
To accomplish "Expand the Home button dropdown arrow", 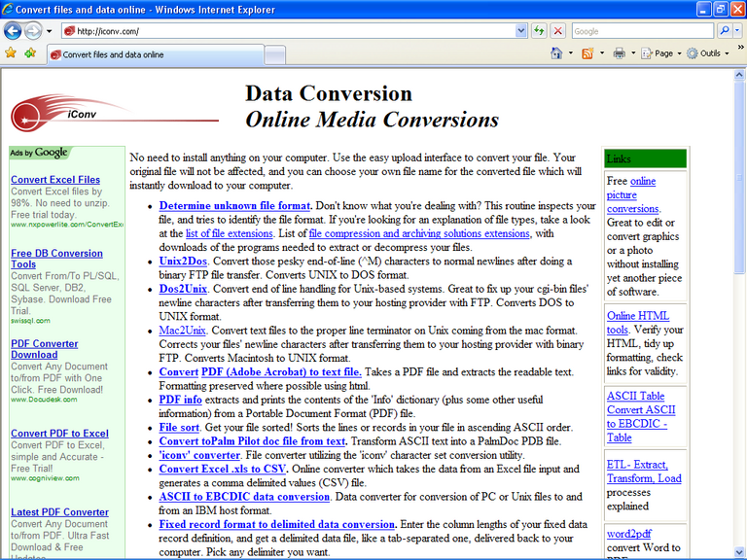I will (571, 53).
